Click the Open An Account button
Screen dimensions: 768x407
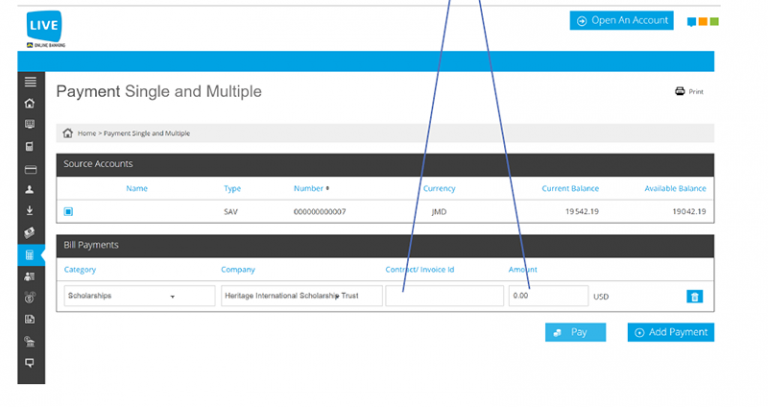[x=621, y=20]
